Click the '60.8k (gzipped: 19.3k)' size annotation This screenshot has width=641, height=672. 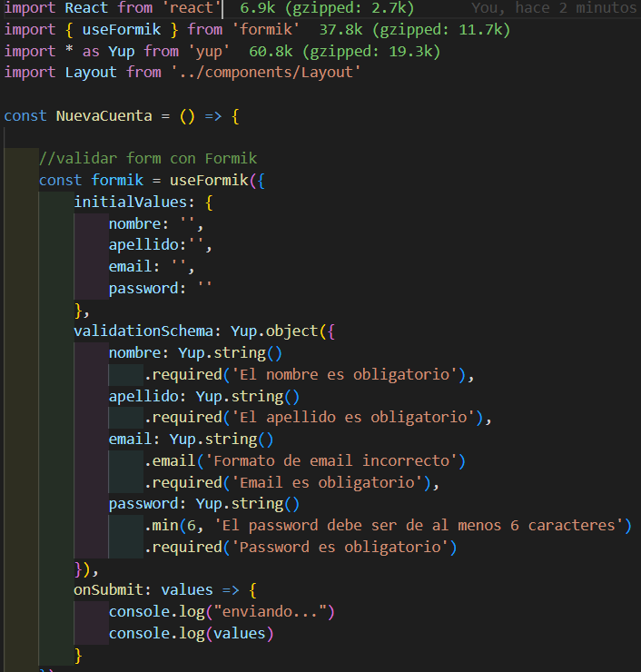pyautogui.click(x=344, y=52)
